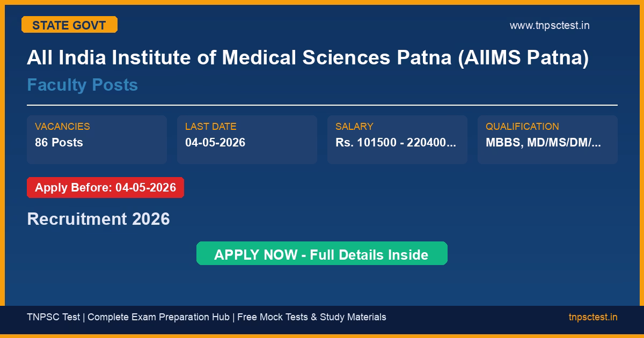Click the AIIMS Patna title heading

click(x=308, y=58)
